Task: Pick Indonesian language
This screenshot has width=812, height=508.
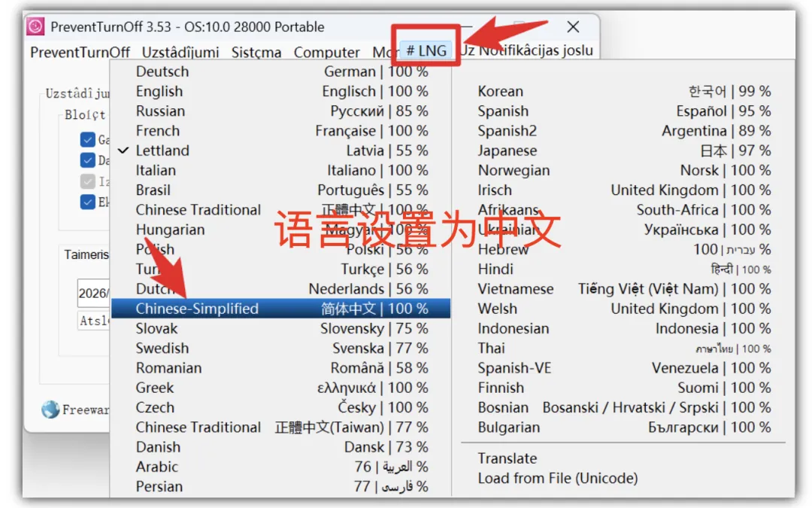Action: (623, 328)
